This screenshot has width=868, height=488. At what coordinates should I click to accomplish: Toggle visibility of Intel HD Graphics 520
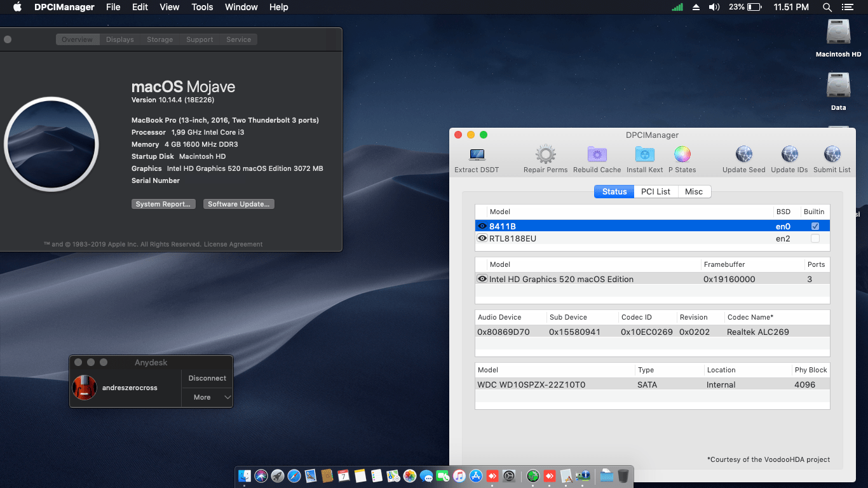click(x=482, y=278)
